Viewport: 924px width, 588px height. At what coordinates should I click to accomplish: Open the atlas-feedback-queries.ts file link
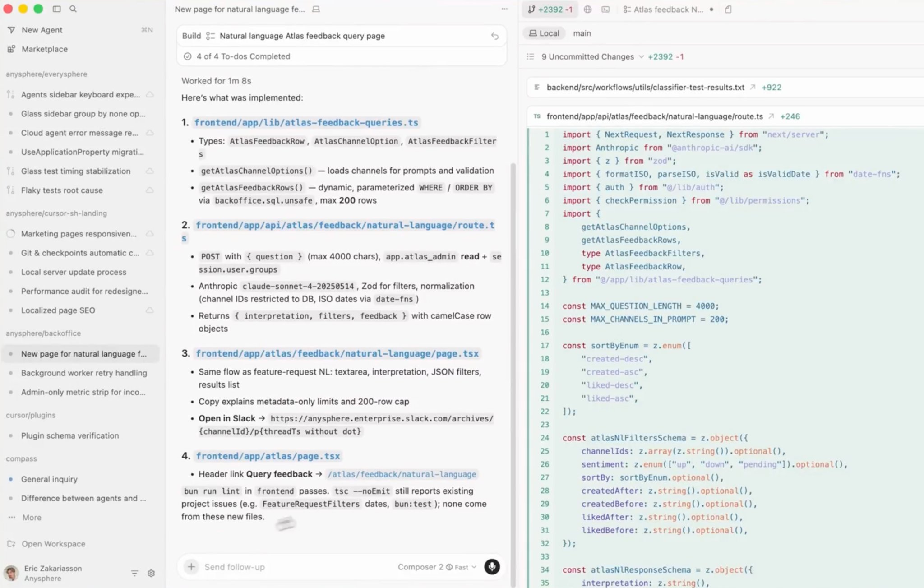pyautogui.click(x=306, y=122)
